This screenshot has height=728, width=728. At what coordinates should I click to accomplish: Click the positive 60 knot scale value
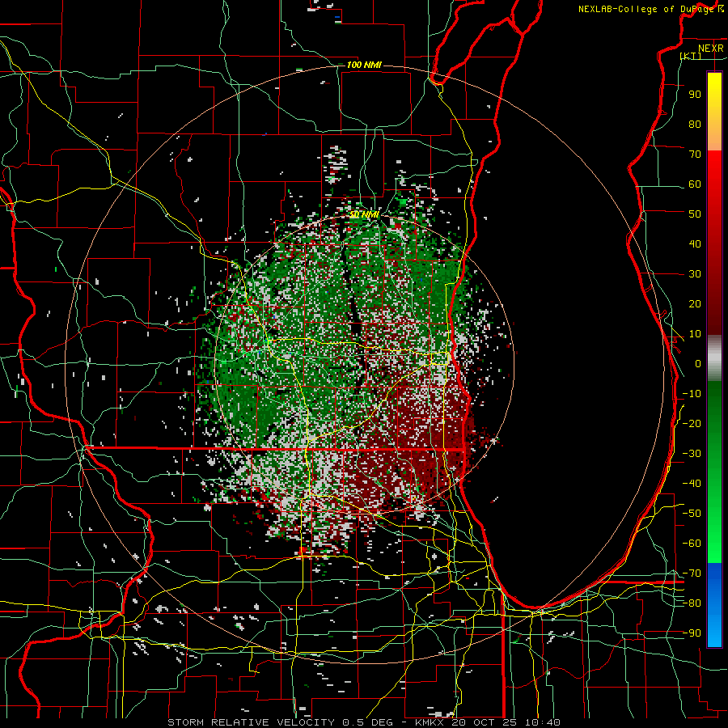tap(695, 184)
